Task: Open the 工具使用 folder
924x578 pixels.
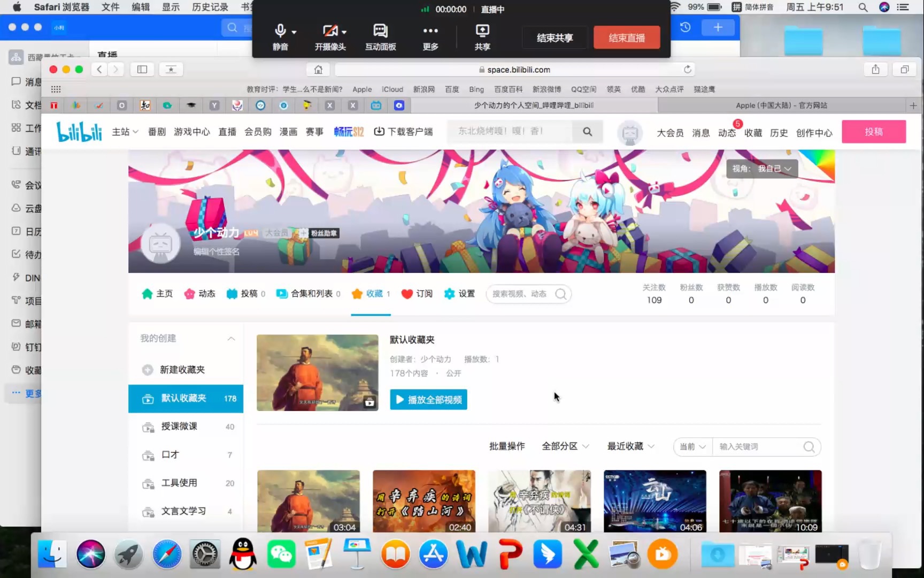Action: pos(186,483)
